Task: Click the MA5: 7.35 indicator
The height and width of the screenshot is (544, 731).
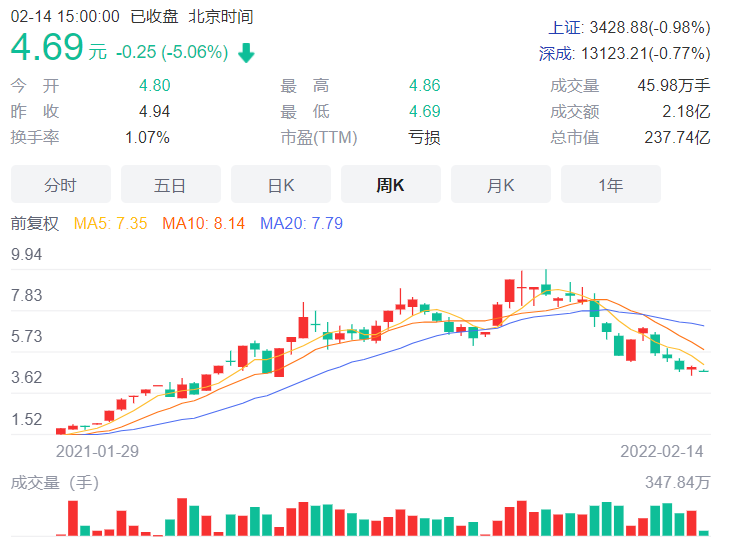Action: (110, 223)
